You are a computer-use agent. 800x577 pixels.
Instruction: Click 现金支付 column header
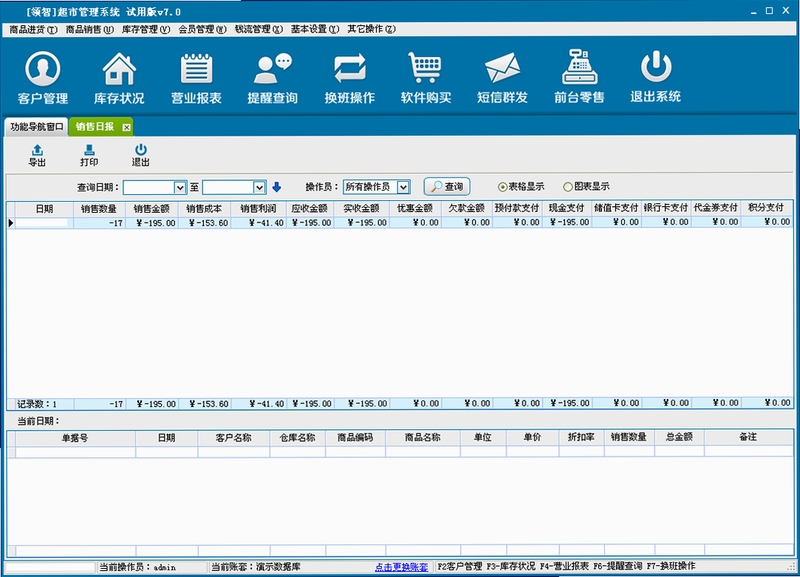coord(566,208)
